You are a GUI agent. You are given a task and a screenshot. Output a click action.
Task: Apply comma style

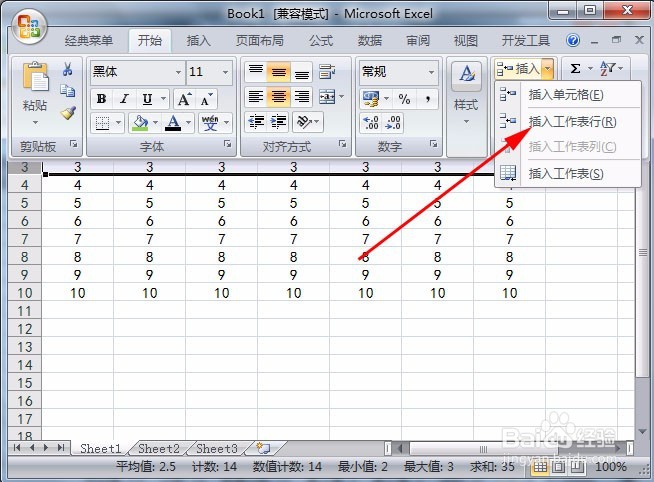[428, 99]
